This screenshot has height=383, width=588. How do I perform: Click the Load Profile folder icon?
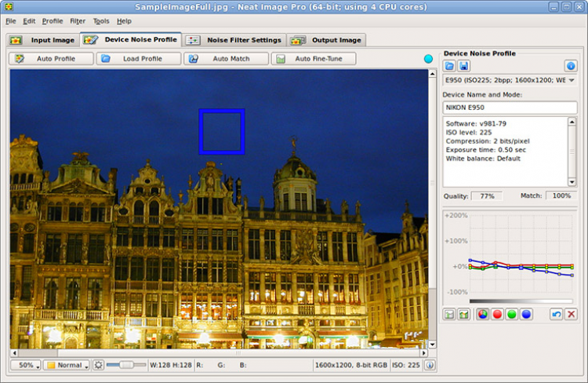click(x=106, y=59)
